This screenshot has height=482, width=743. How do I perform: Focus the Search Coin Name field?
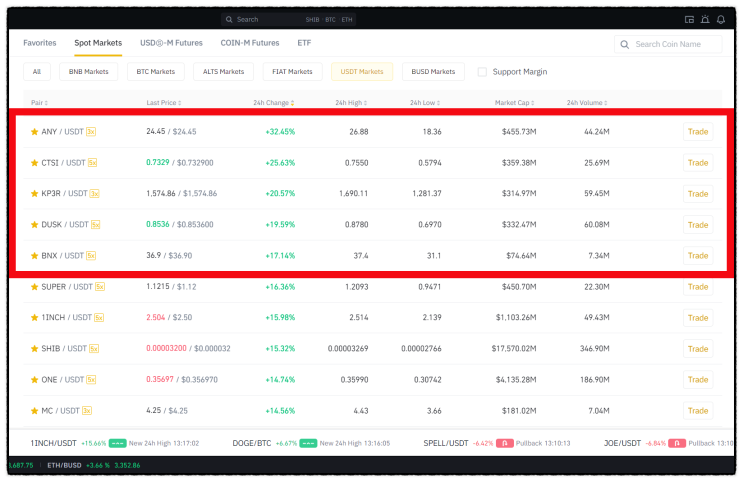(668, 44)
